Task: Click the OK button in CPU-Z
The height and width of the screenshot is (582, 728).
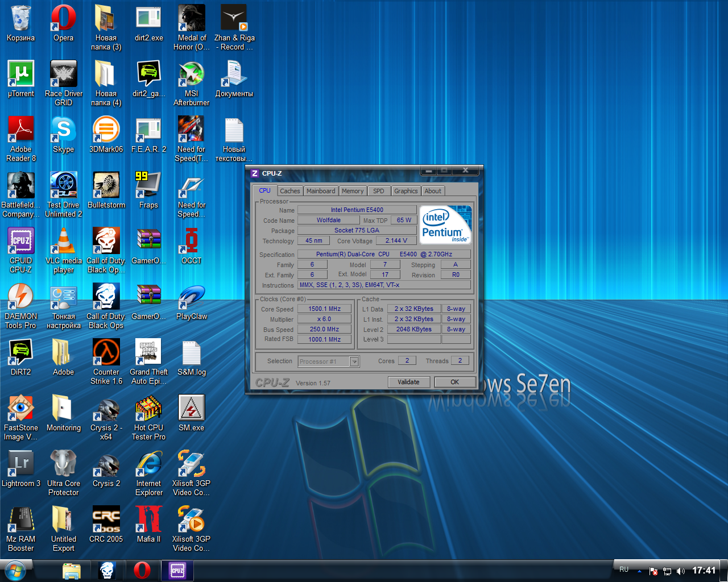Action: coord(454,382)
